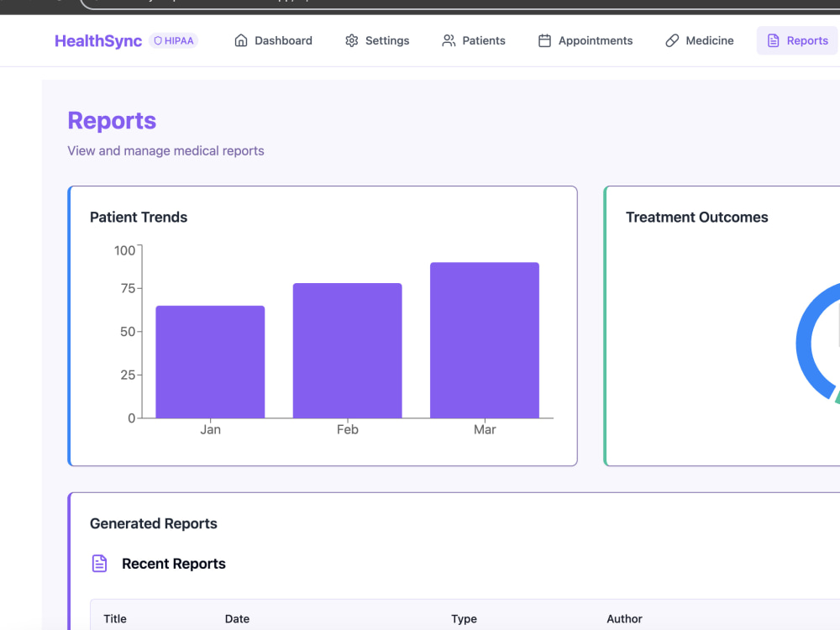The height and width of the screenshot is (630, 840).
Task: Click the Recent Reports document icon
Action: (100, 564)
